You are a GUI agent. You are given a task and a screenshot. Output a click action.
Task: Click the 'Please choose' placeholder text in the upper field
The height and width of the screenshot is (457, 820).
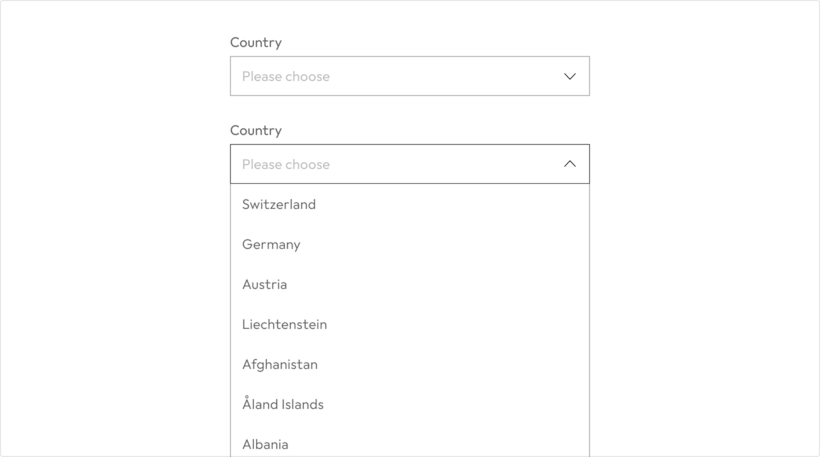286,76
